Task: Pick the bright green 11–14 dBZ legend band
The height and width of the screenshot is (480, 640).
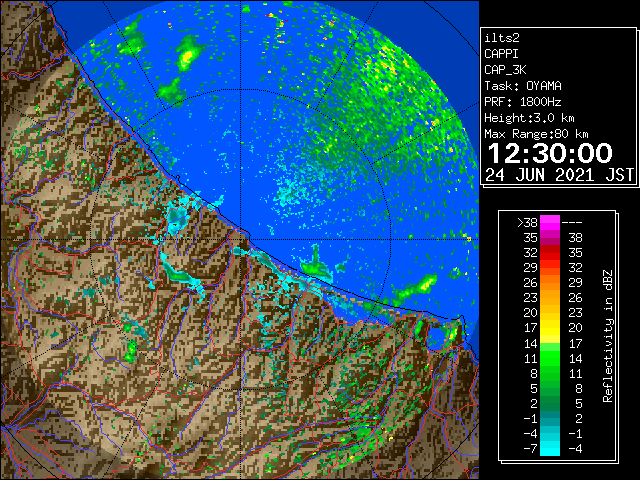Action: pyautogui.click(x=550, y=358)
